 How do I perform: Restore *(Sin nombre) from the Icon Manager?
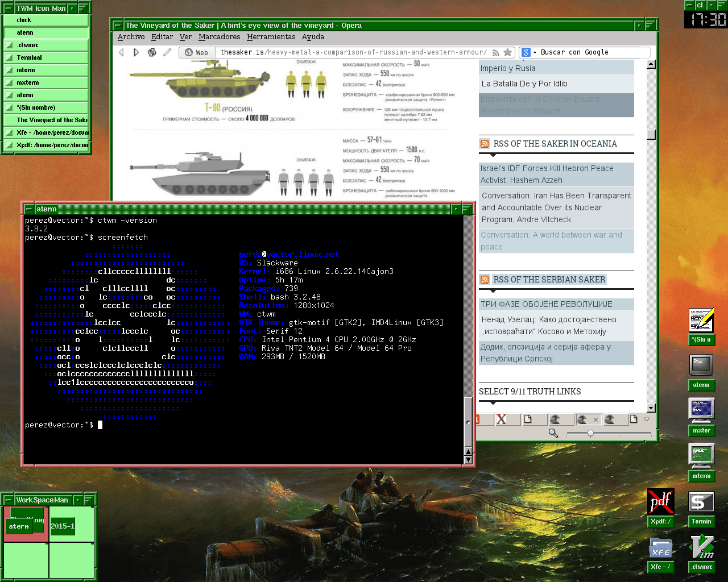click(46, 107)
